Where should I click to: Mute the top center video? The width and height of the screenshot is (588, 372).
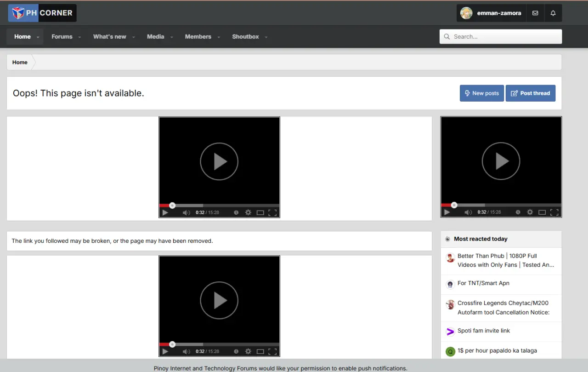click(186, 212)
